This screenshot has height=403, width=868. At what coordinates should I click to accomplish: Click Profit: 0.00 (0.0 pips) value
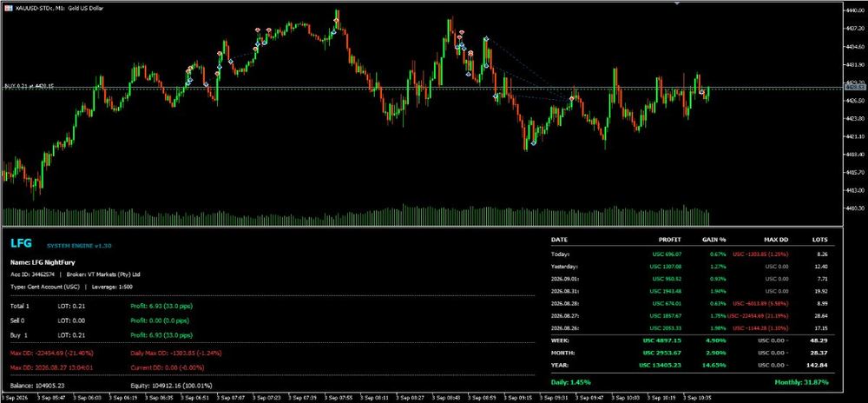click(x=160, y=320)
